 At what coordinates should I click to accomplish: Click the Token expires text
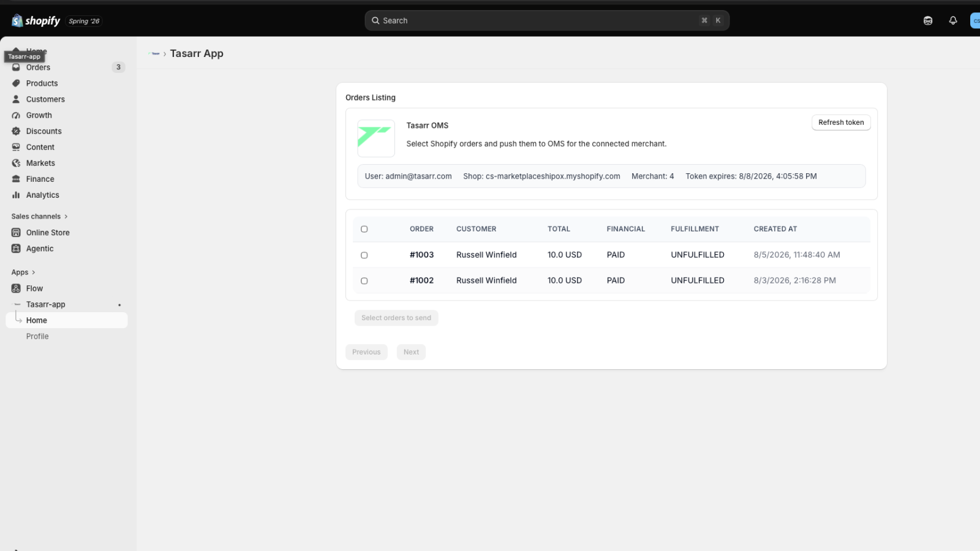(x=751, y=176)
